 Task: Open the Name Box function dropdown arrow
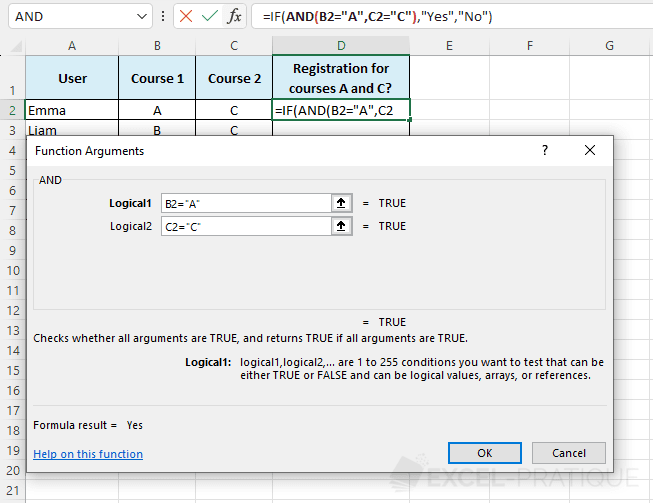tap(142, 17)
